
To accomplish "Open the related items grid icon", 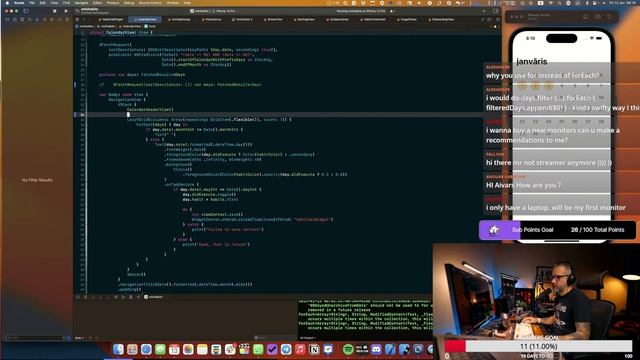I will point(77,19).
